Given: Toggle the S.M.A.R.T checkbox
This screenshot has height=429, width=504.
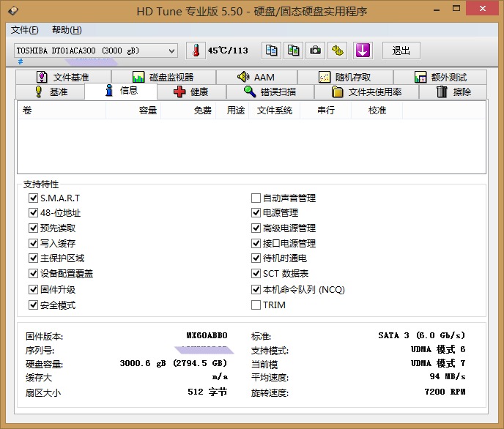Looking at the screenshot, I should point(34,198).
